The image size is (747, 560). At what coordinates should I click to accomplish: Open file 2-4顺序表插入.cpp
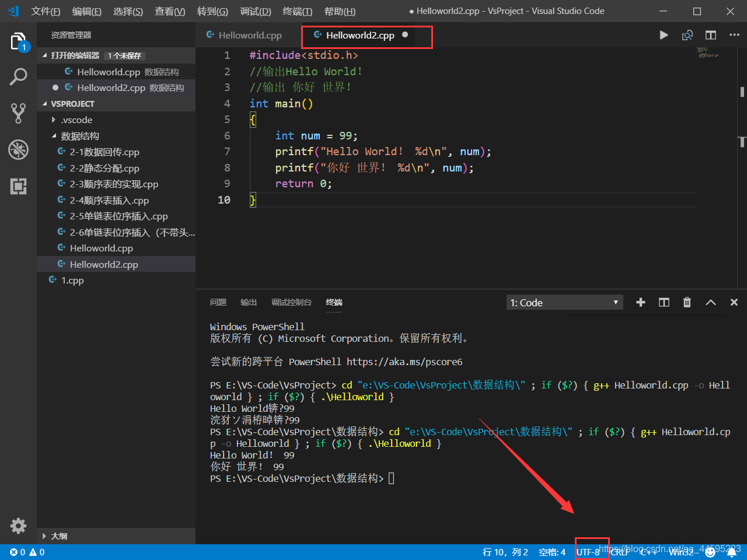(x=116, y=200)
